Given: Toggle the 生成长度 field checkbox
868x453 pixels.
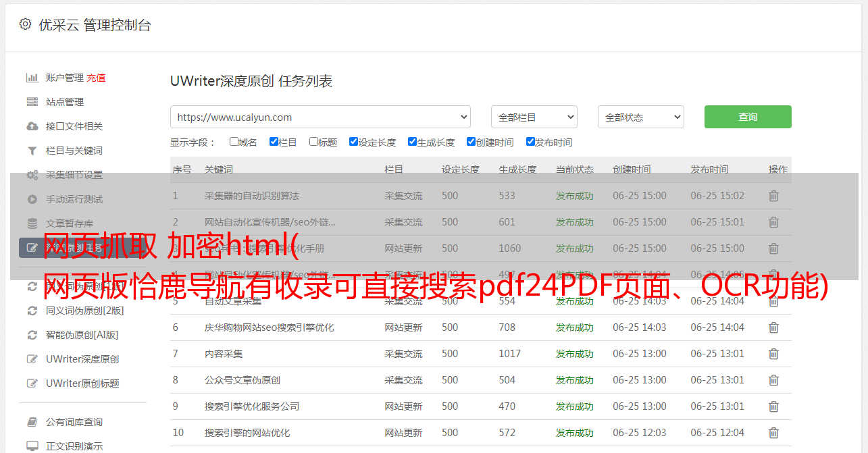Looking at the screenshot, I should [x=412, y=142].
